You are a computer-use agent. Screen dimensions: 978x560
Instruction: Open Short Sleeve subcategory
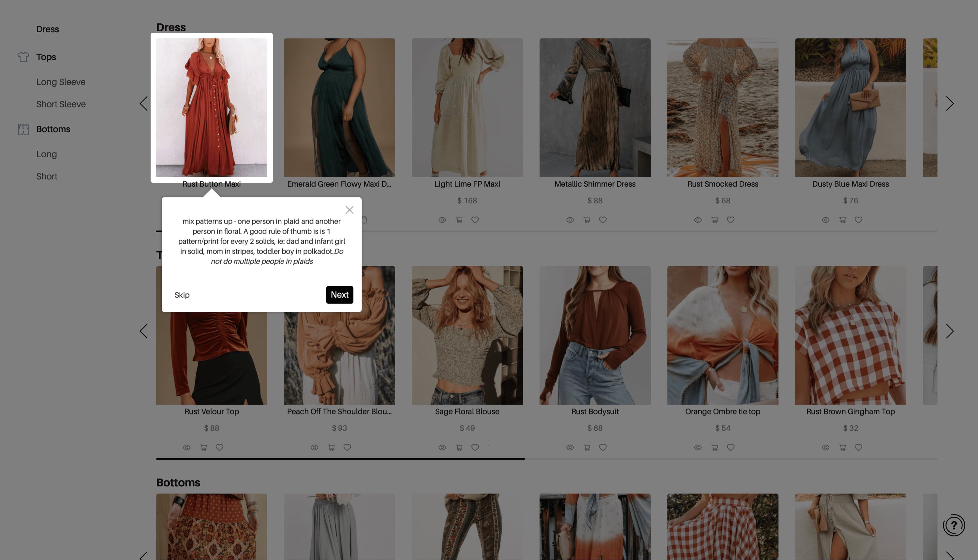61,104
